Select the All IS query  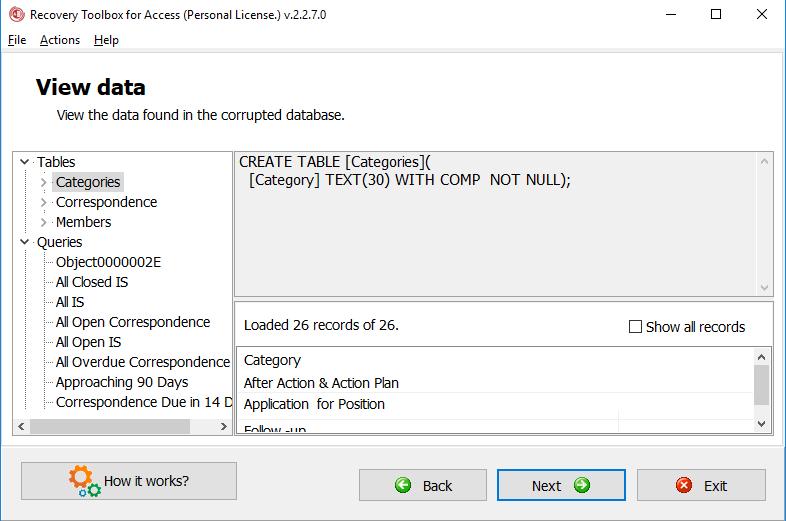(70, 302)
